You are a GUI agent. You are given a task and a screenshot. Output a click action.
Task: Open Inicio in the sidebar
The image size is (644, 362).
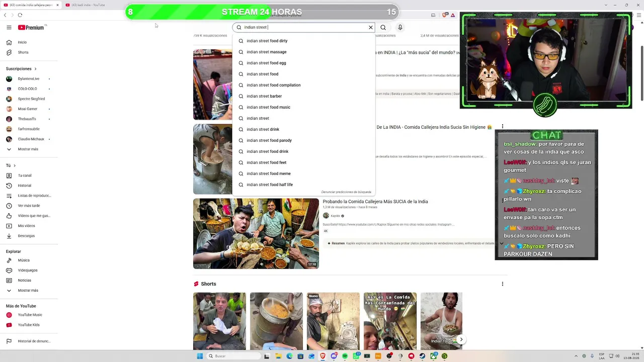[30, 42]
